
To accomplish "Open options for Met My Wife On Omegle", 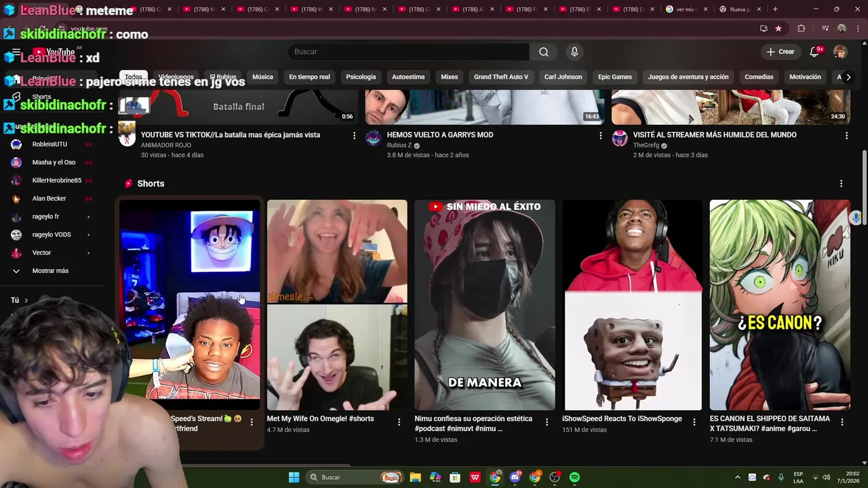I will (399, 422).
